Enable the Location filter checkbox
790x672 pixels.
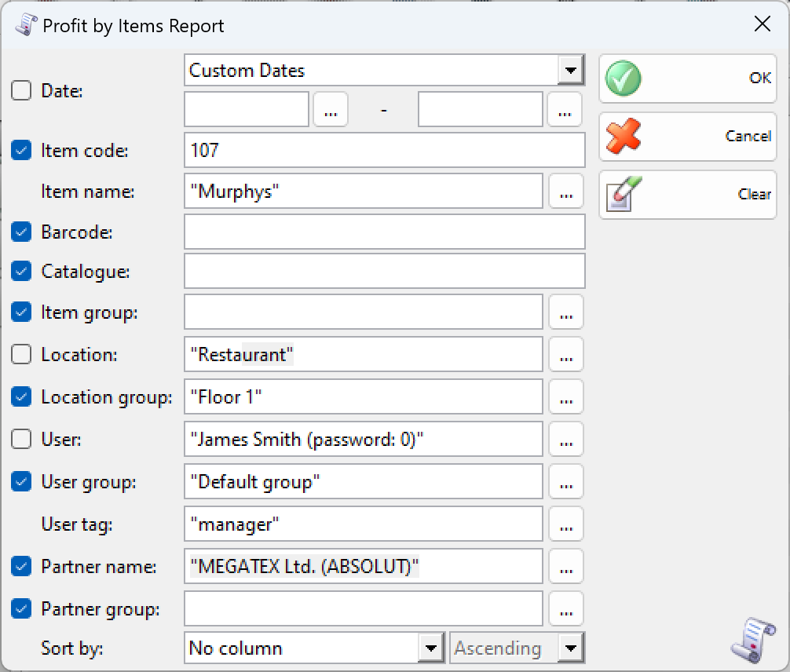pos(21,355)
